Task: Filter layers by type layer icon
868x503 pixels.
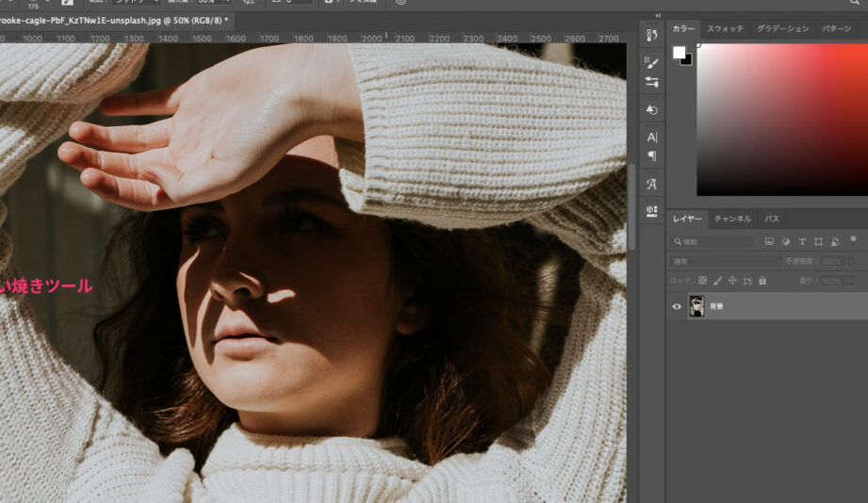Action: coord(802,242)
